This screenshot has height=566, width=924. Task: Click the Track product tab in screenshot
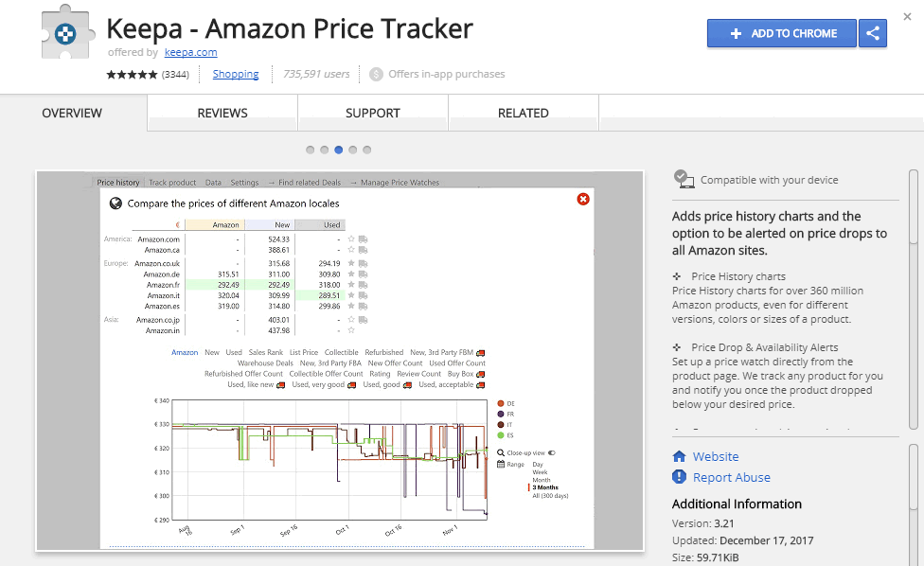click(x=172, y=182)
